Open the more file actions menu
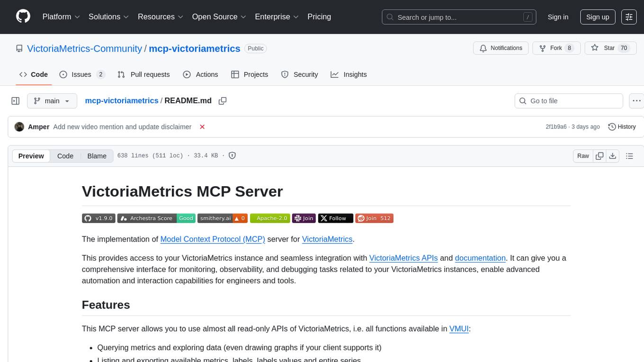The width and height of the screenshot is (644, 362). [x=636, y=101]
